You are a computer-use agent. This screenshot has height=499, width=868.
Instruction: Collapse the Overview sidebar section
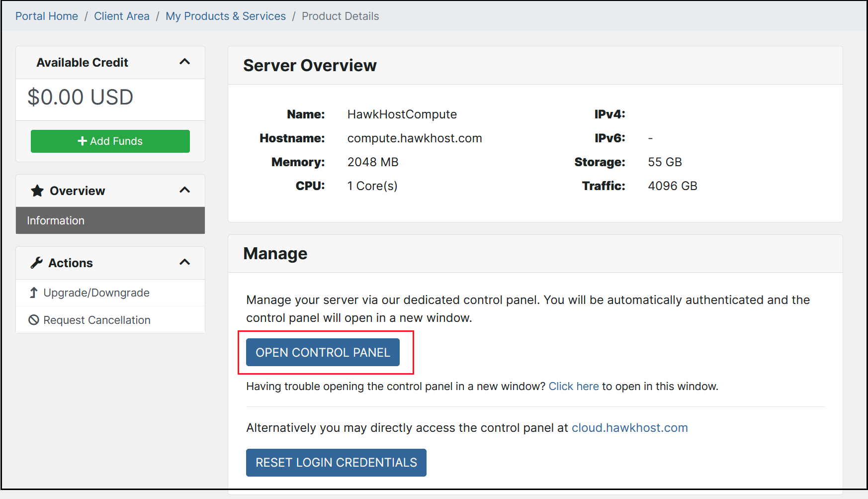point(184,191)
